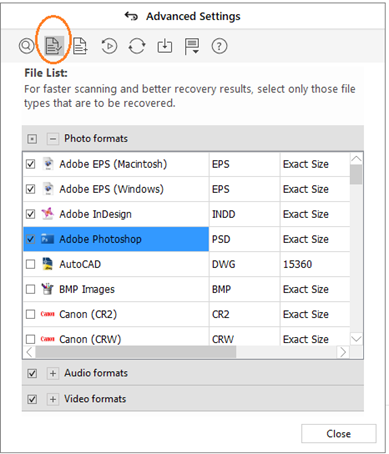Click the download-into-box toolbar icon
The width and height of the screenshot is (389, 454).
[x=165, y=46]
